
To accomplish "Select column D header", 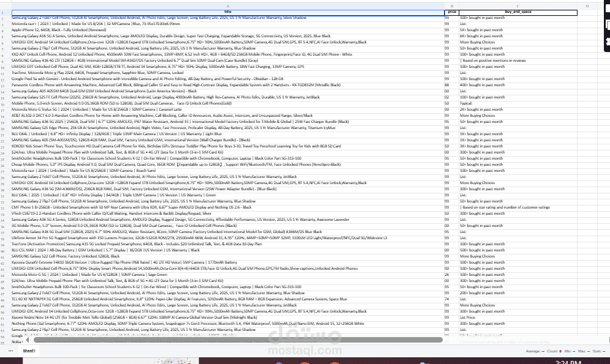I will pos(587,6).
